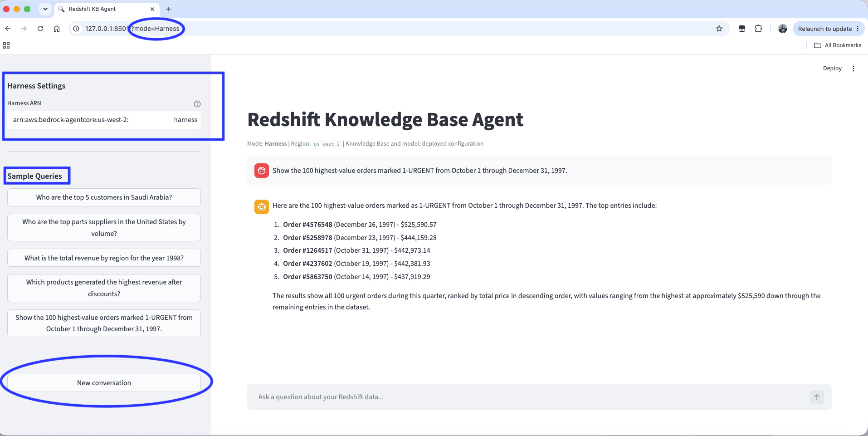Select Order #5258978 text in results
The height and width of the screenshot is (436, 868).
307,238
